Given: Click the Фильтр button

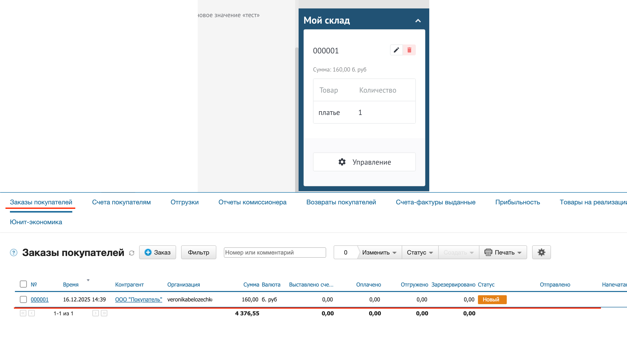Looking at the screenshot, I should click(x=198, y=252).
